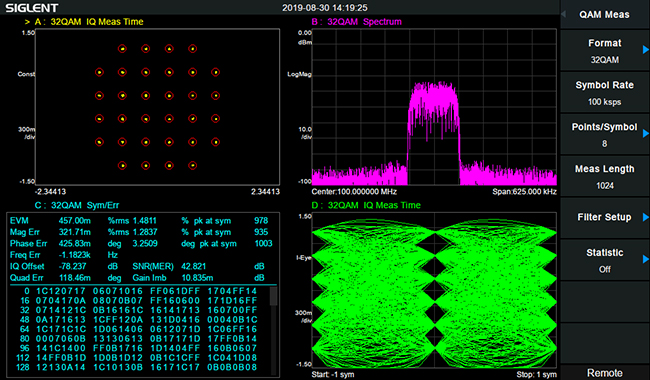The image size is (650, 380).
Task: Click the Start -1 sym label
Action: (333, 375)
